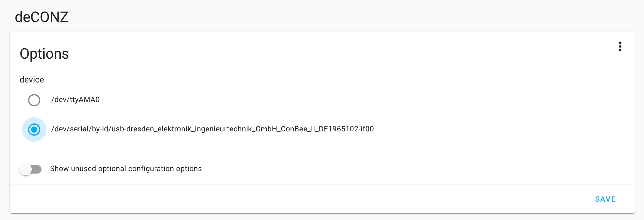644x220 pixels.
Task: Click the Options card heading
Action: coord(44,54)
